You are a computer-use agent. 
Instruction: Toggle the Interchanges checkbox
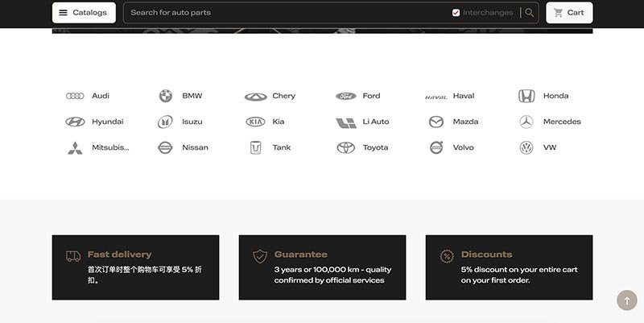(x=456, y=13)
